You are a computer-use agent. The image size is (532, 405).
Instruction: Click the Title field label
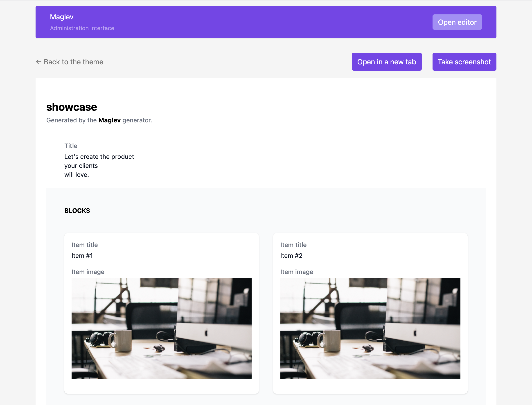(71, 146)
